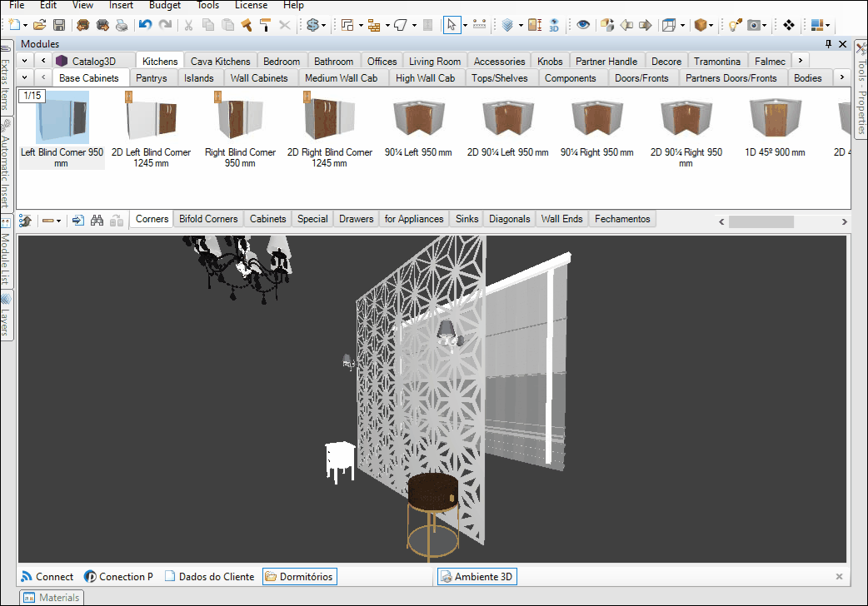Open the Tops/Shelves tab

click(x=499, y=78)
